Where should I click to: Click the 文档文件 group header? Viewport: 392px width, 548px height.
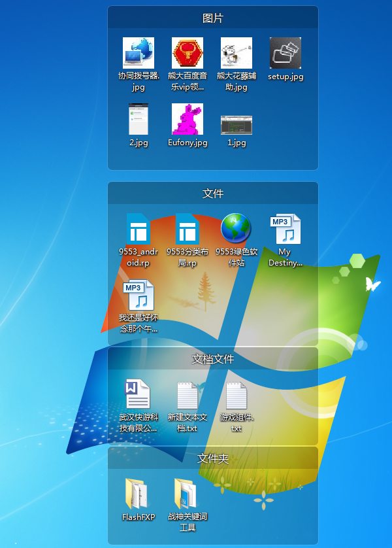pos(213,359)
